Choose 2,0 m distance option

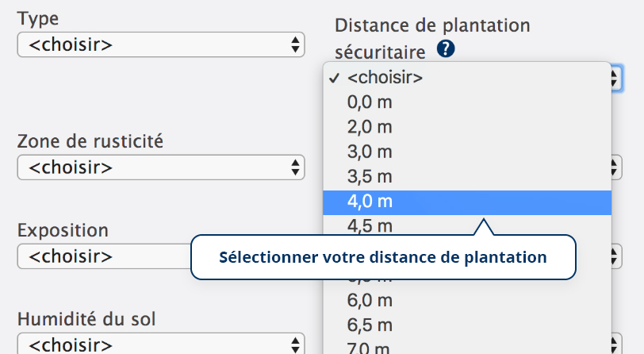370,127
